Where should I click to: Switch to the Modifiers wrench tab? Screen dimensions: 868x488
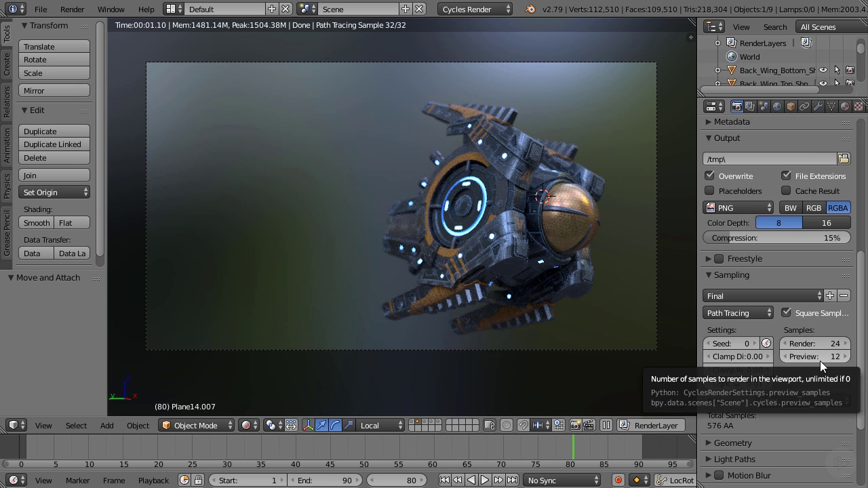coord(818,106)
